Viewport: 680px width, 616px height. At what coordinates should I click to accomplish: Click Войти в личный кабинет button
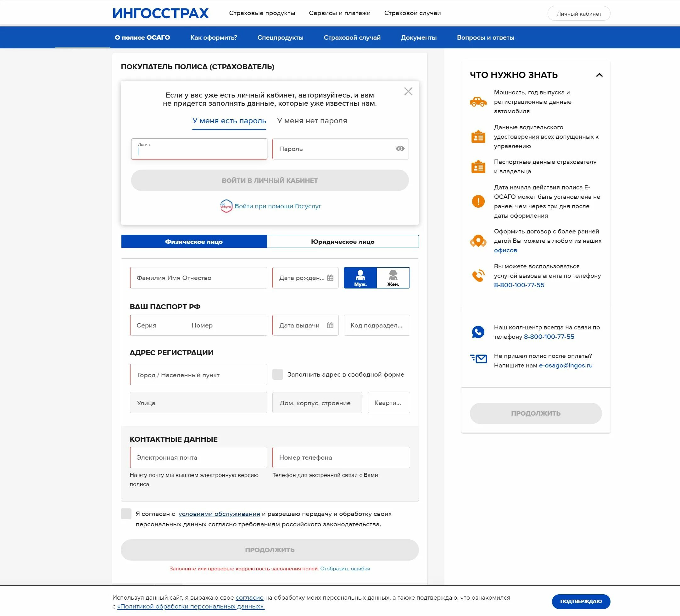(270, 180)
